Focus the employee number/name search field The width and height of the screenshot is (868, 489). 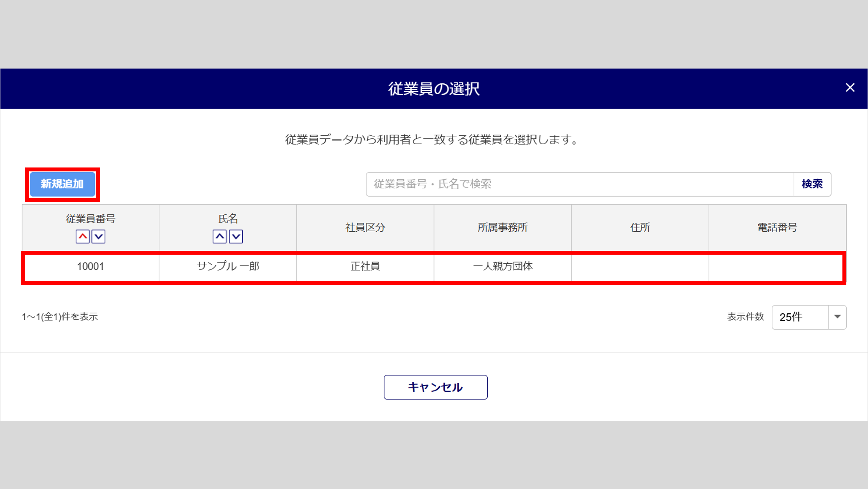[x=580, y=184]
